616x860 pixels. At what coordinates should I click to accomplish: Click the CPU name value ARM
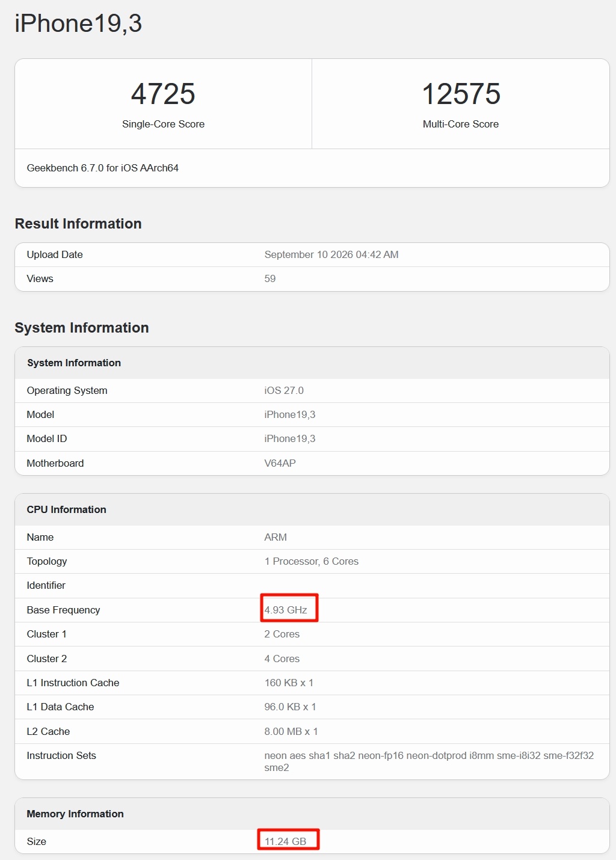coord(276,537)
